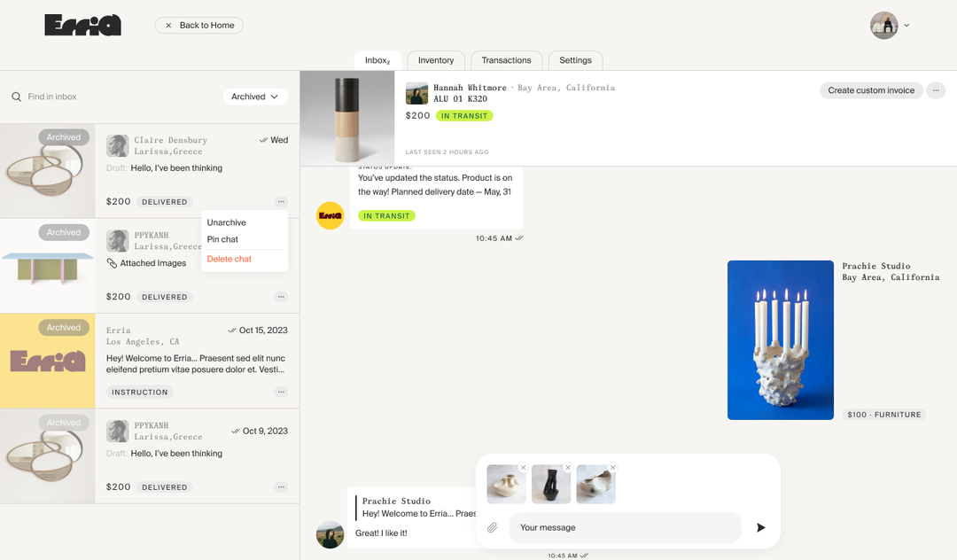
Task: Open the ALU 01 K320 product thumbnail
Action: [347, 119]
